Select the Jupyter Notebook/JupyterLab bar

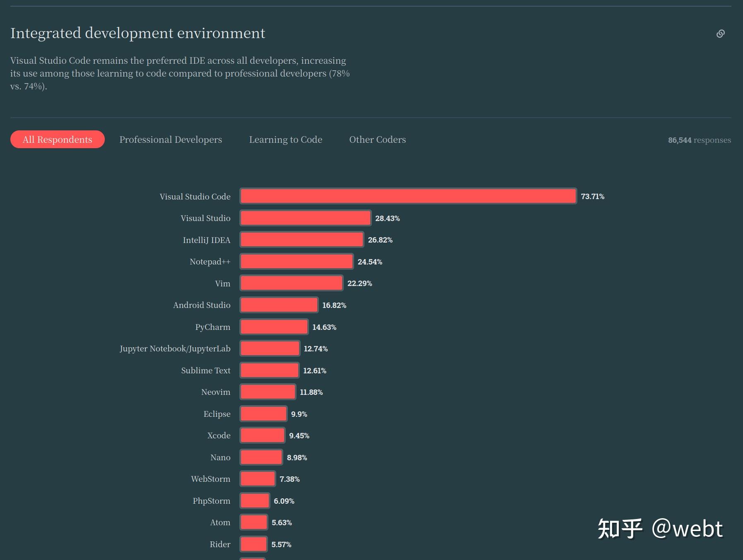point(270,348)
